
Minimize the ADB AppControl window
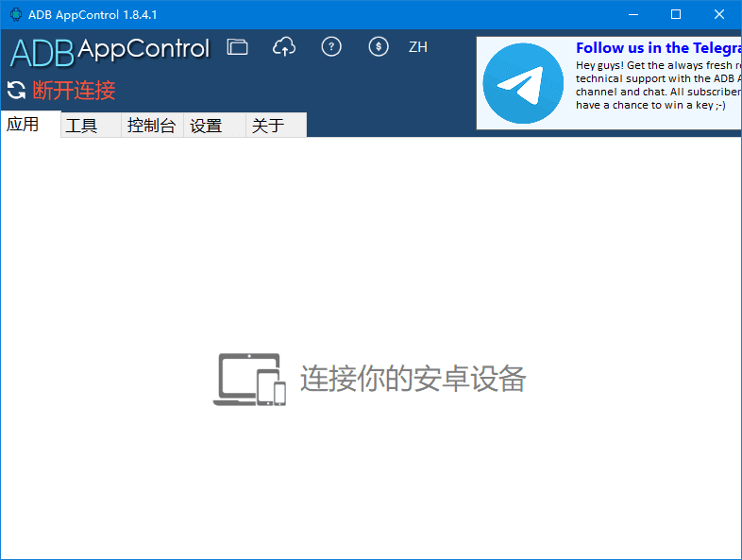(x=633, y=15)
